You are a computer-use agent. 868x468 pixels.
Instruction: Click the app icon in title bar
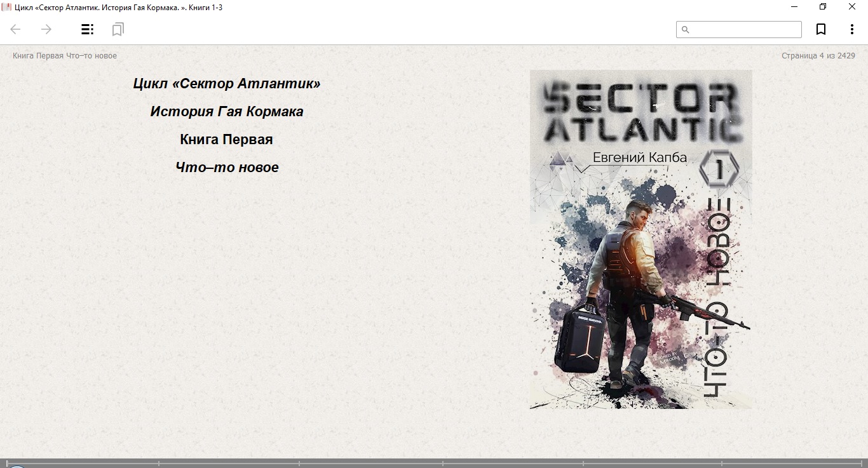click(6, 7)
